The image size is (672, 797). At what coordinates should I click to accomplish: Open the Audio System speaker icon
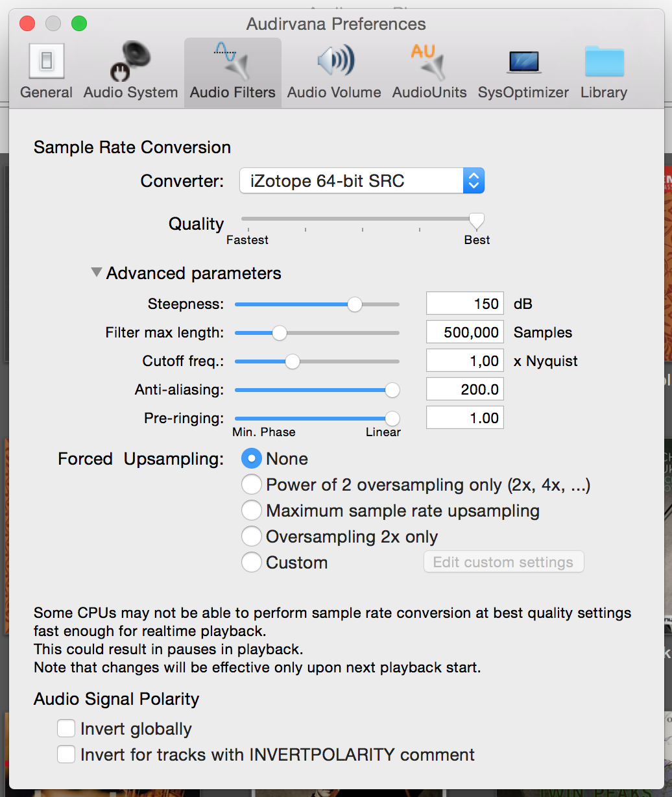pyautogui.click(x=130, y=61)
